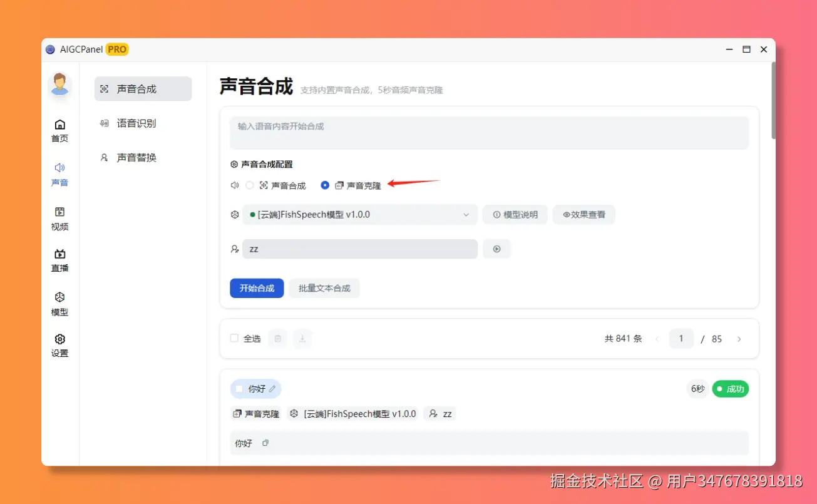The height and width of the screenshot is (504, 817).
Task: Click the 共 841 条 total count text
Action: tap(623, 339)
